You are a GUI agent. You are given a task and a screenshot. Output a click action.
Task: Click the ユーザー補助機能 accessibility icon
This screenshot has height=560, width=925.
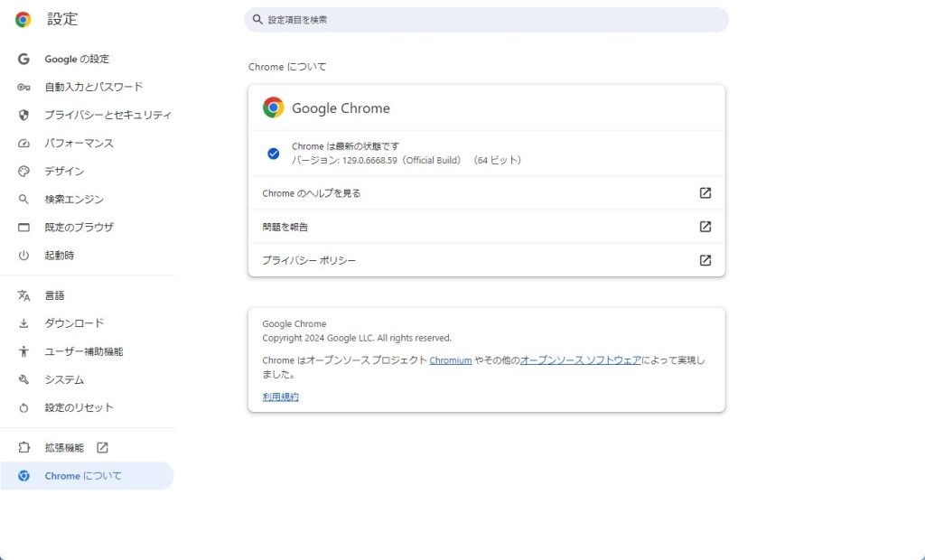click(24, 351)
